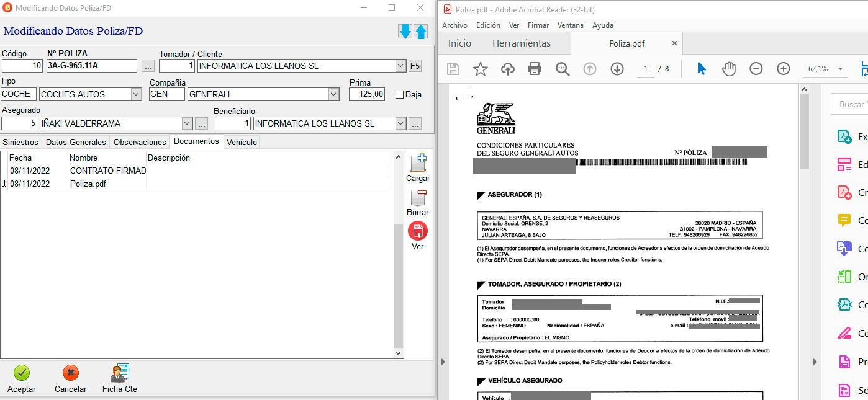Switch to the Observaciones tab

[140, 142]
